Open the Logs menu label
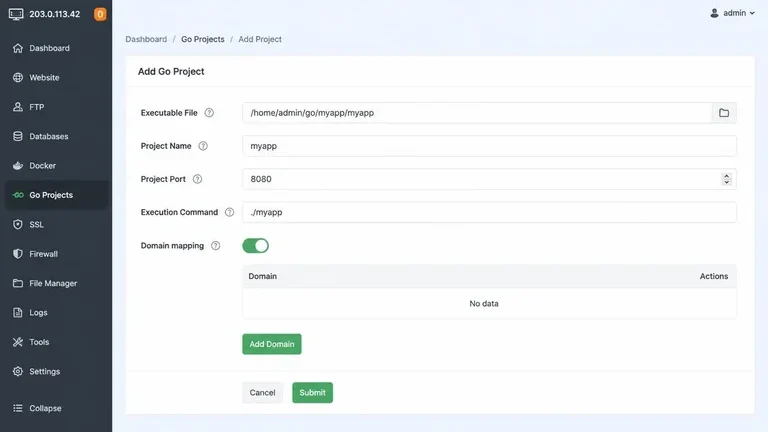Viewport: 768px width, 432px height. coord(38,312)
